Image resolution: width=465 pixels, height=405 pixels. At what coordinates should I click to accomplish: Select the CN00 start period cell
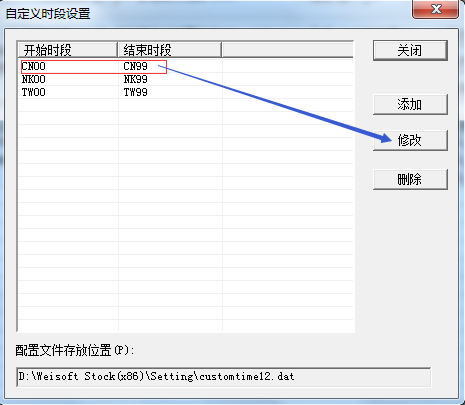coord(34,66)
